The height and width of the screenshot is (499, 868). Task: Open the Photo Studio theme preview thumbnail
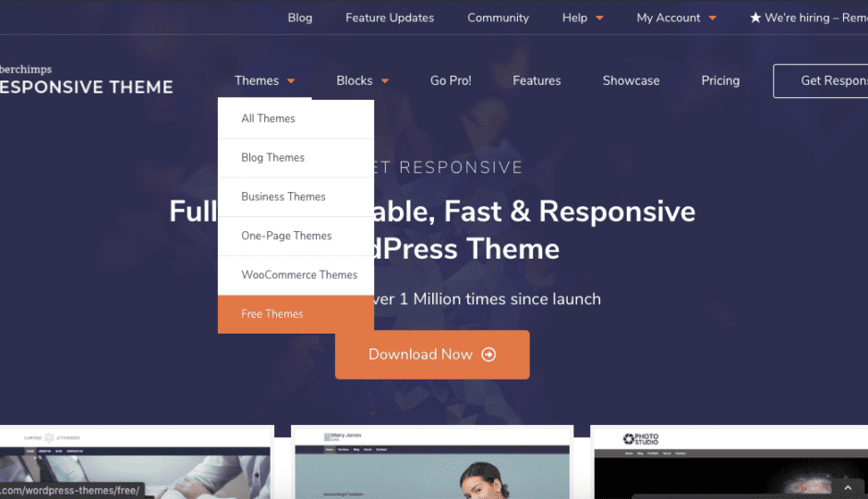point(729,462)
